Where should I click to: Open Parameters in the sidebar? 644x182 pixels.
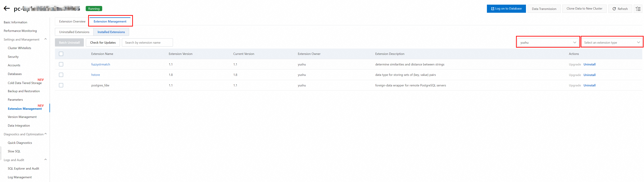[x=15, y=100]
